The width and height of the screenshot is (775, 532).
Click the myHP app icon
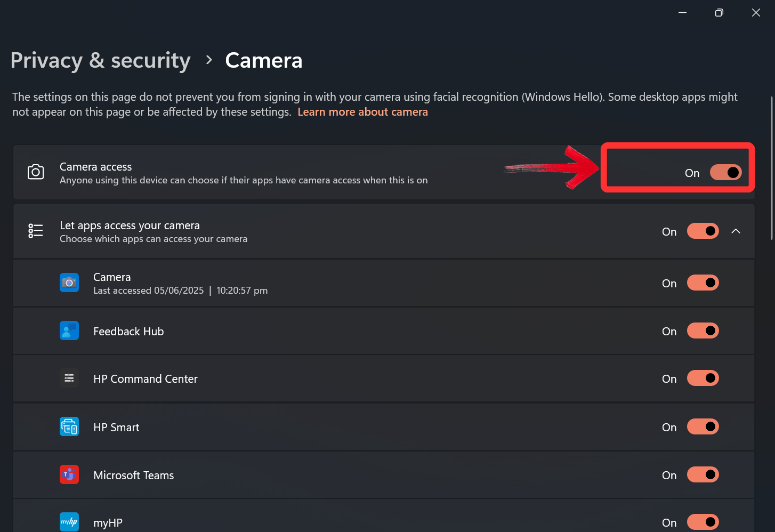pyautogui.click(x=69, y=521)
